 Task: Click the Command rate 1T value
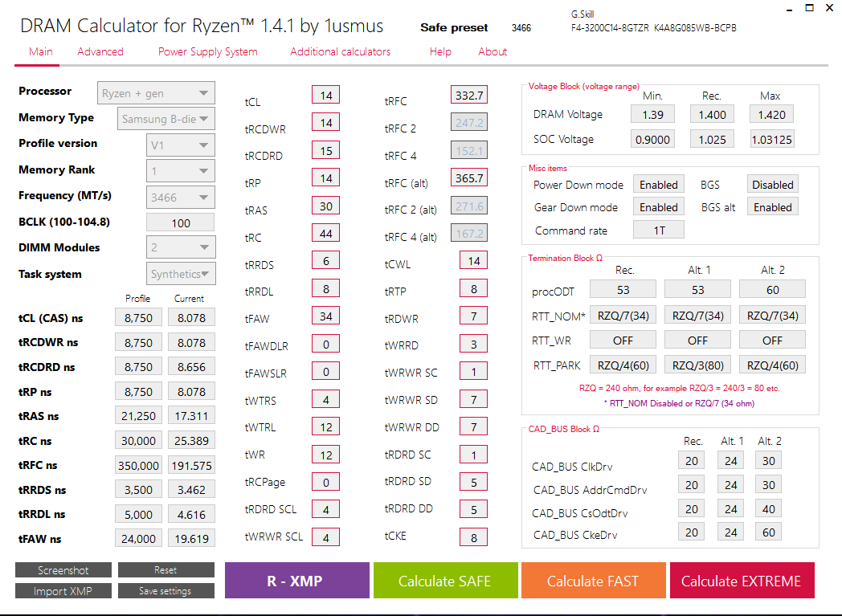(x=658, y=230)
